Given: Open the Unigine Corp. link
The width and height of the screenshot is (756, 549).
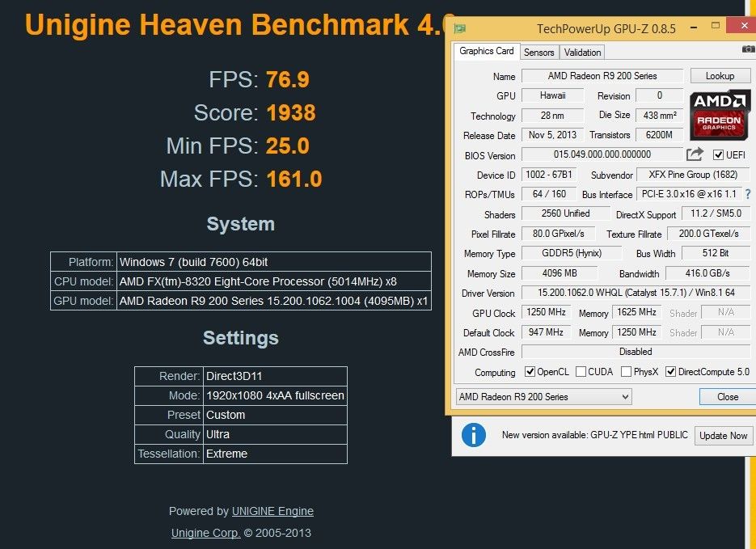Looking at the screenshot, I should pos(206,533).
